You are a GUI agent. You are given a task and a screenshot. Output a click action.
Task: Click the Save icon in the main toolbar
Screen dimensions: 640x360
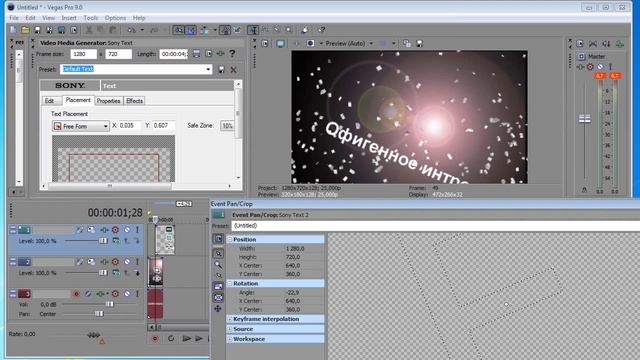pos(38,30)
